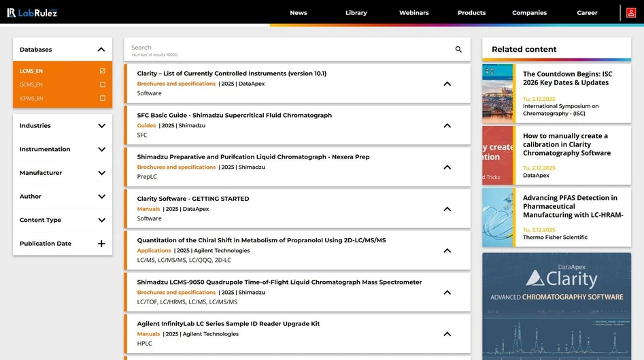Click the plus icon beside Publication Date
This screenshot has height=360, width=644.
[x=101, y=244]
